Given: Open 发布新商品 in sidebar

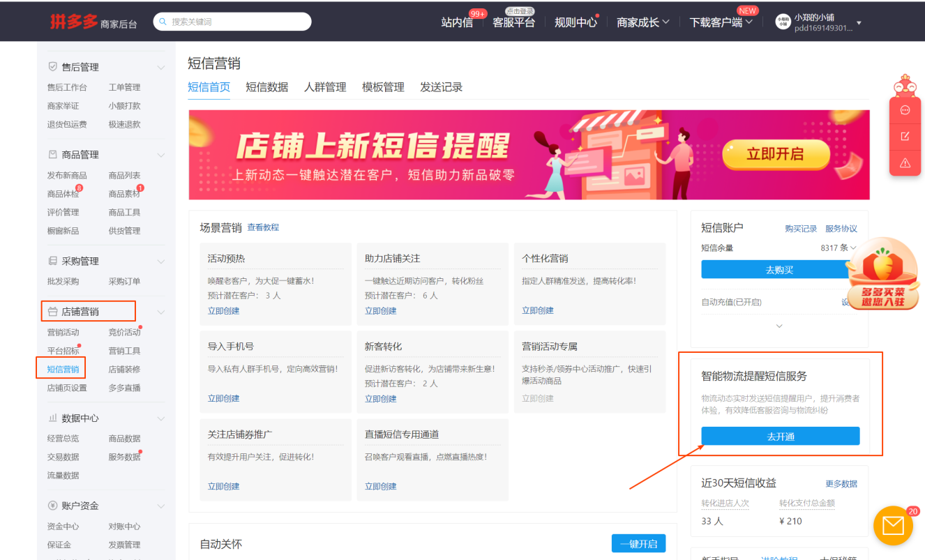Looking at the screenshot, I should 67,176.
